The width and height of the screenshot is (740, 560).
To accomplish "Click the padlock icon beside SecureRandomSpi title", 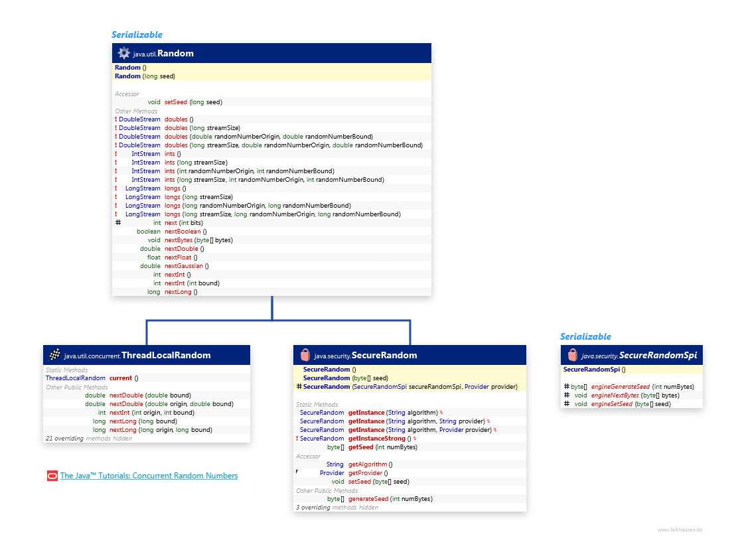I will (573, 355).
